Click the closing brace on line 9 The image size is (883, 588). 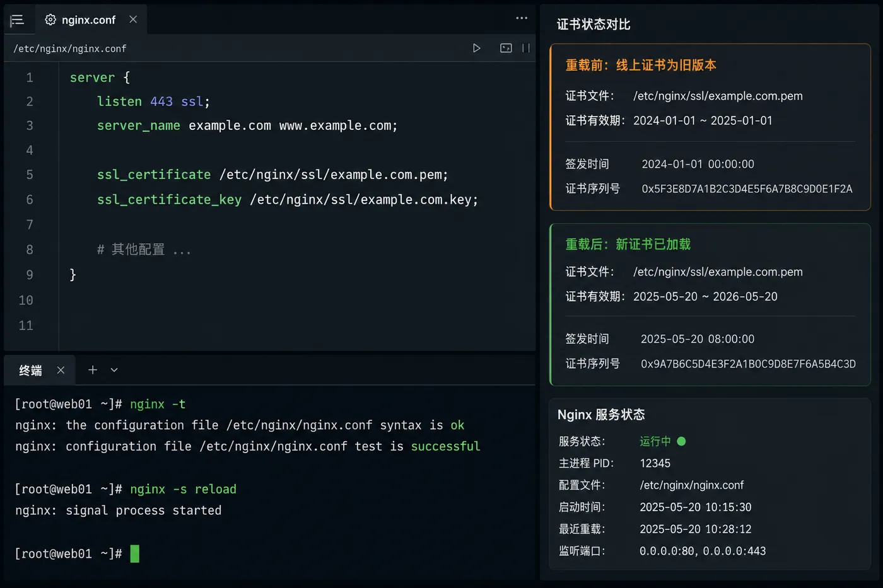tap(73, 275)
